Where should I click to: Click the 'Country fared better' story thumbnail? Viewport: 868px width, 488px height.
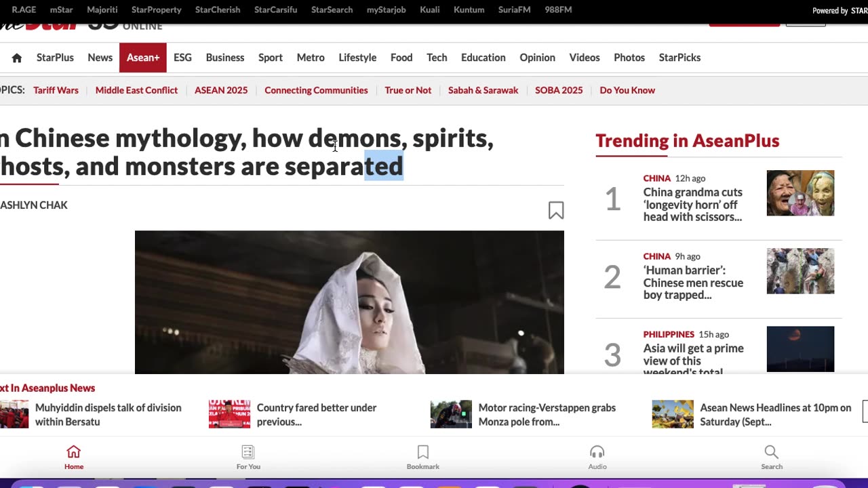click(x=229, y=414)
